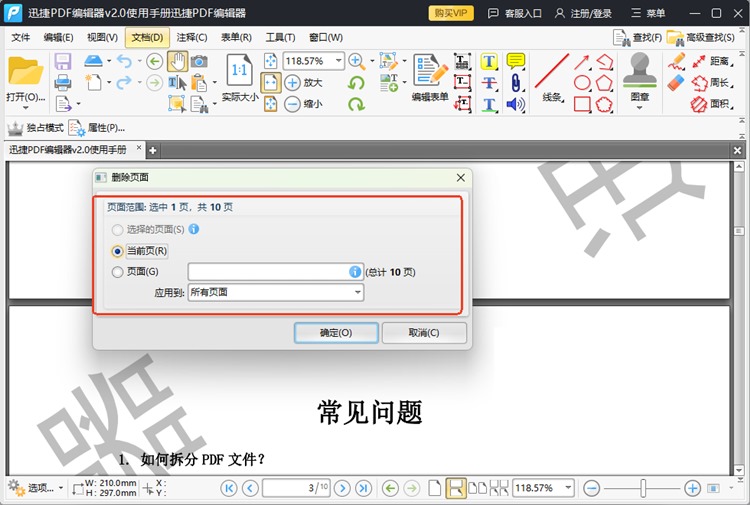Click the 页面(G) page range input field
The height and width of the screenshot is (505, 750).
point(276,272)
